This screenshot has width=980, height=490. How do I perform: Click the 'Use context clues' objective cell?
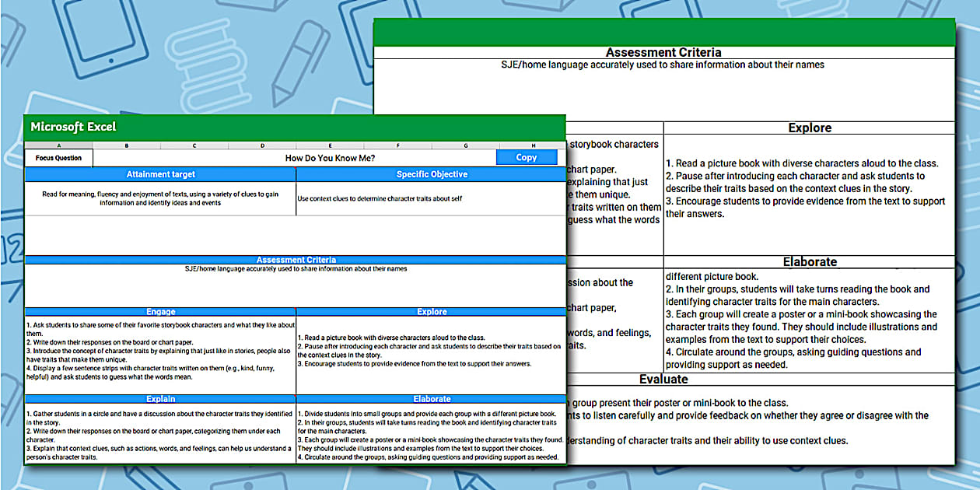(x=431, y=198)
